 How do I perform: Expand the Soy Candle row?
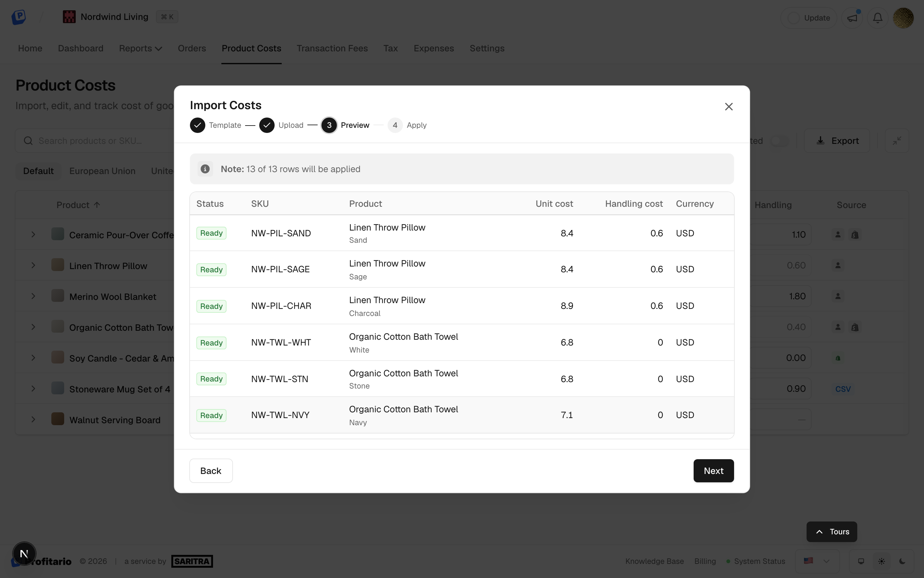[x=33, y=358]
